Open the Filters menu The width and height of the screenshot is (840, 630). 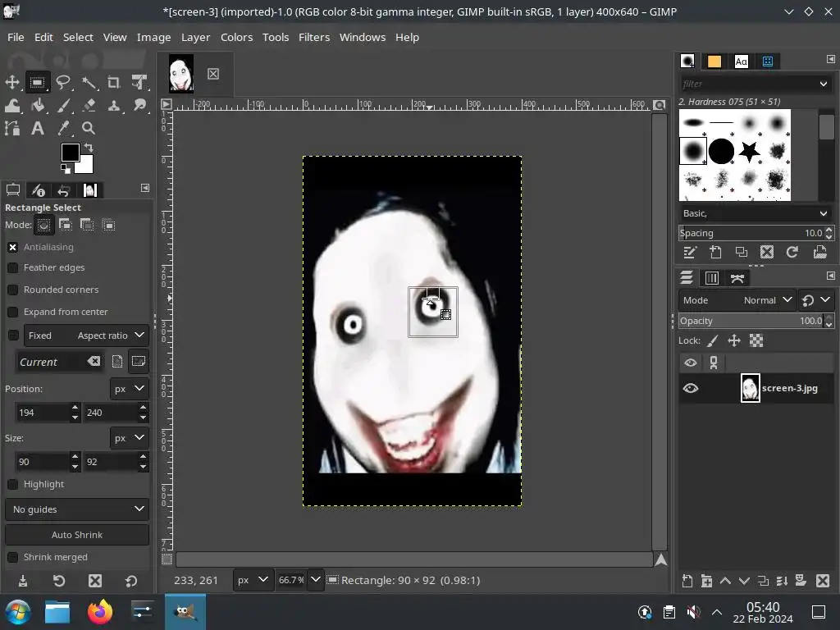point(313,37)
